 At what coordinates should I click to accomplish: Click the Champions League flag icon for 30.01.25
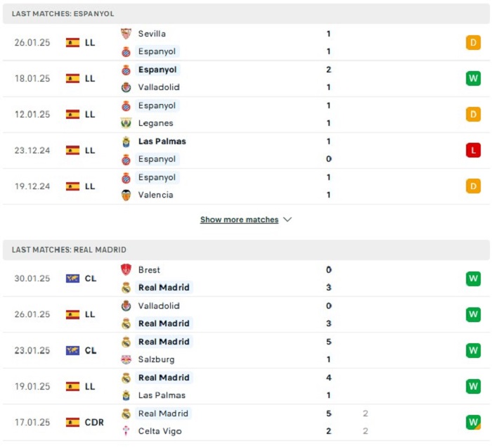coord(72,279)
